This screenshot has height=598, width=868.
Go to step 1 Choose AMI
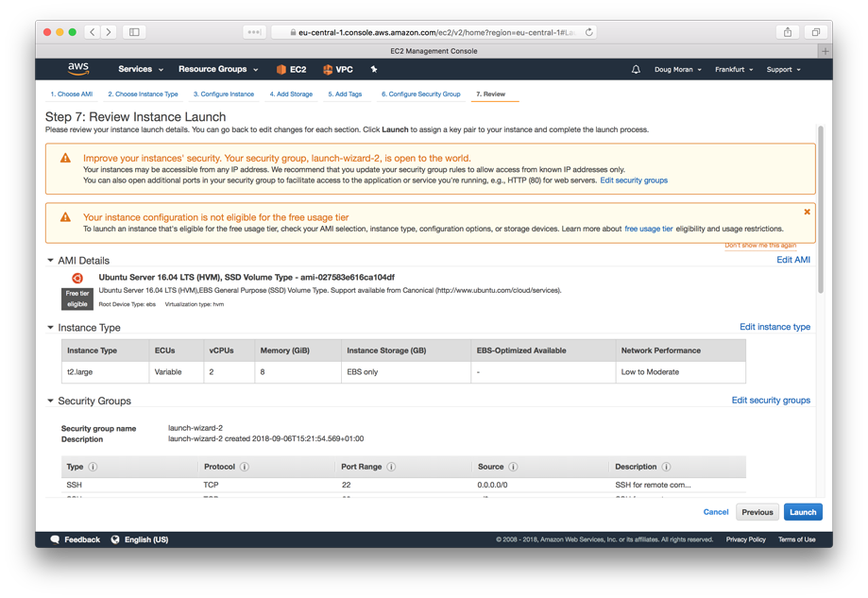tap(72, 94)
